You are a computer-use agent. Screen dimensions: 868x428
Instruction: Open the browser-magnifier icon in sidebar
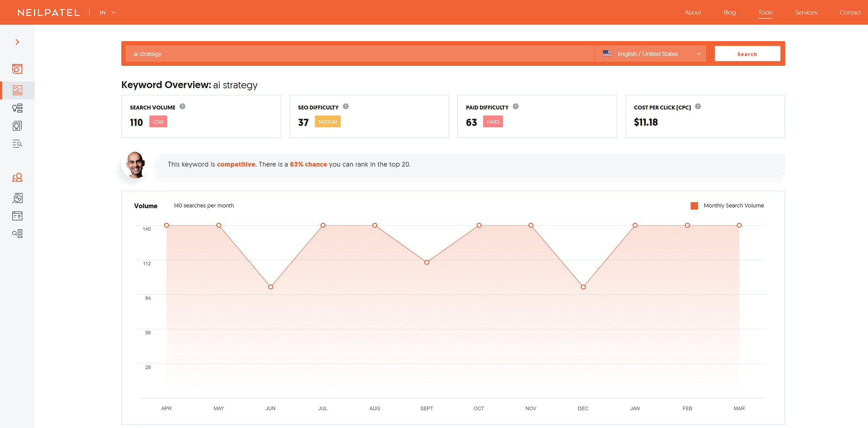point(17,69)
